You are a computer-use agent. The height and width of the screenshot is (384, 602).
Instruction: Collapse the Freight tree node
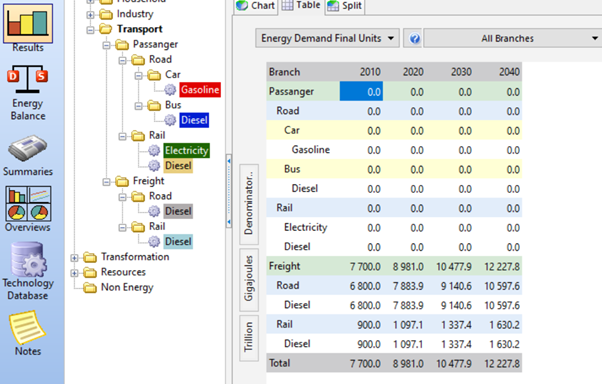[106, 182]
